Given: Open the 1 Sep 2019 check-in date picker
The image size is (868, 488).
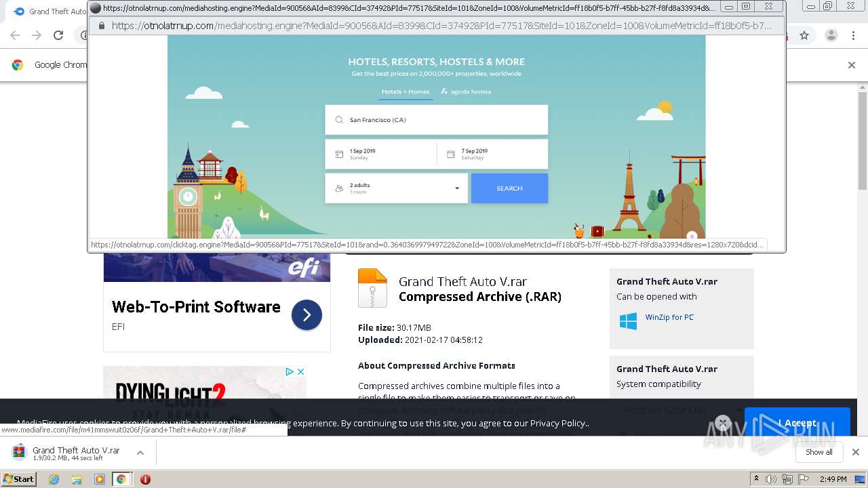Looking at the screenshot, I should coord(380,154).
